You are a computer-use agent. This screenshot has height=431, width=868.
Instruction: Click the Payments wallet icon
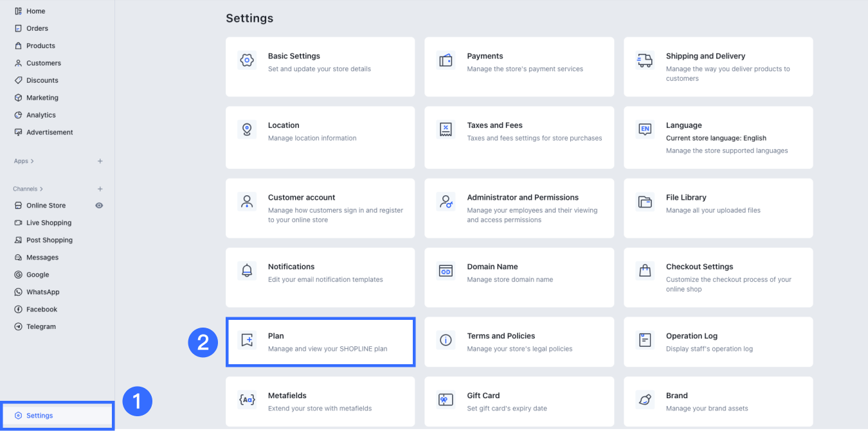click(x=446, y=60)
